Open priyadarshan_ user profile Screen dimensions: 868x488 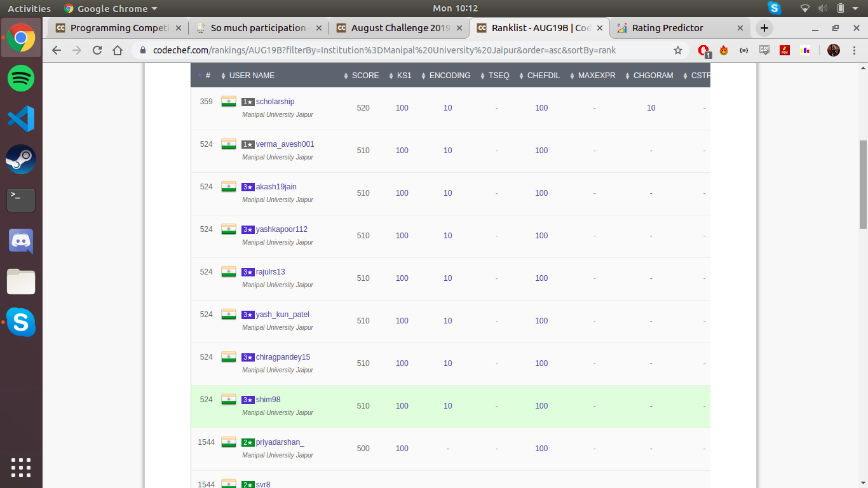[280, 442]
